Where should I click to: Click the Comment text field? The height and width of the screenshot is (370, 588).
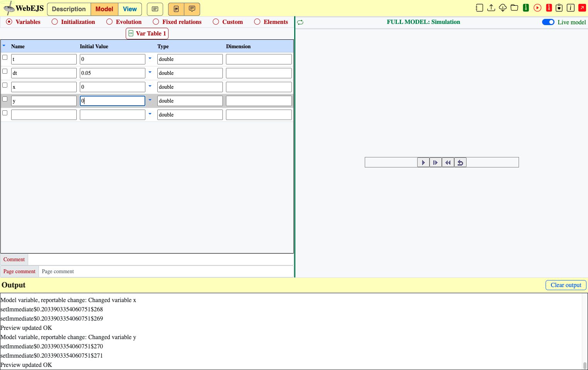(x=161, y=260)
